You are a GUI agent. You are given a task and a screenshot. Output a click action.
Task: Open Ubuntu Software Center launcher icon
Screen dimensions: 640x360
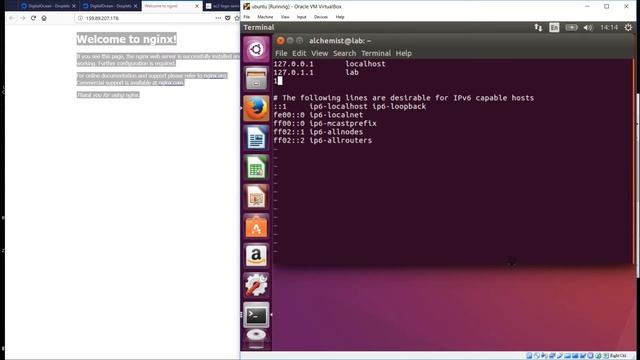pos(256,227)
